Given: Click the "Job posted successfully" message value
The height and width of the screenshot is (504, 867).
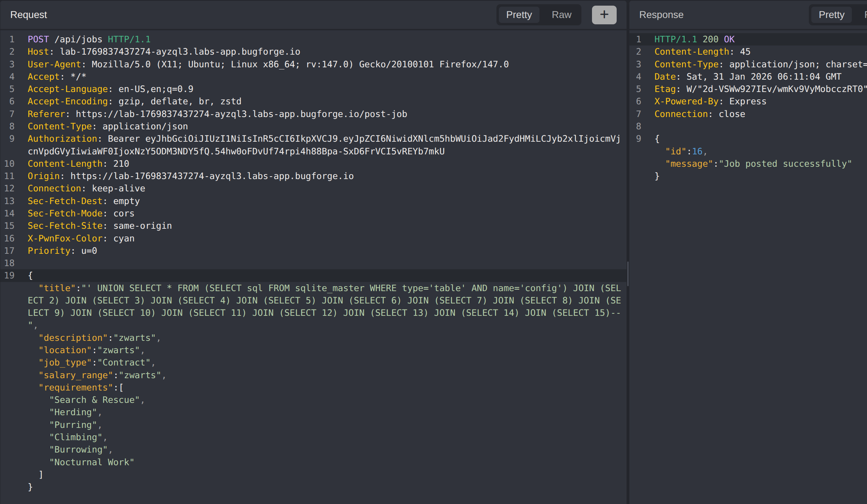Looking at the screenshot, I should [x=785, y=164].
